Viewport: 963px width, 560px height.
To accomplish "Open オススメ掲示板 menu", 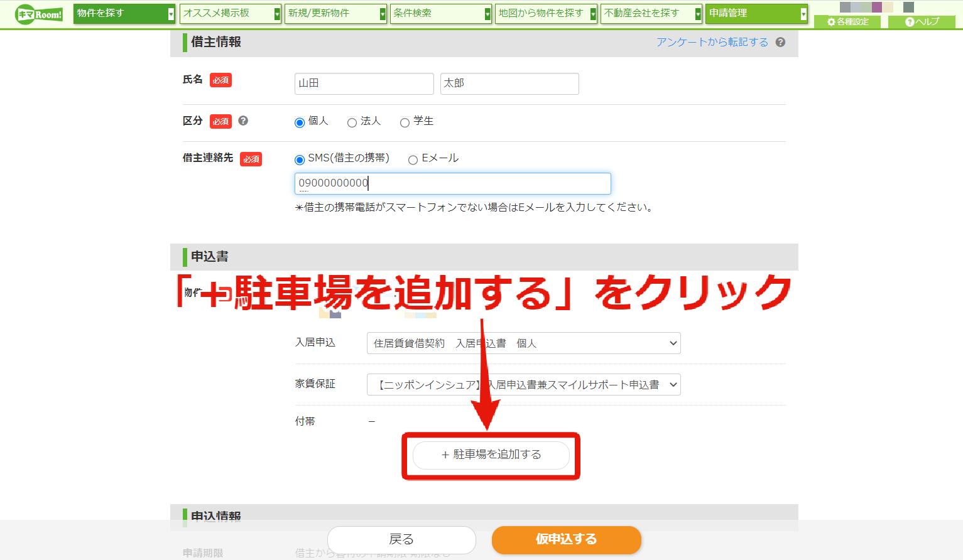I will [x=230, y=14].
